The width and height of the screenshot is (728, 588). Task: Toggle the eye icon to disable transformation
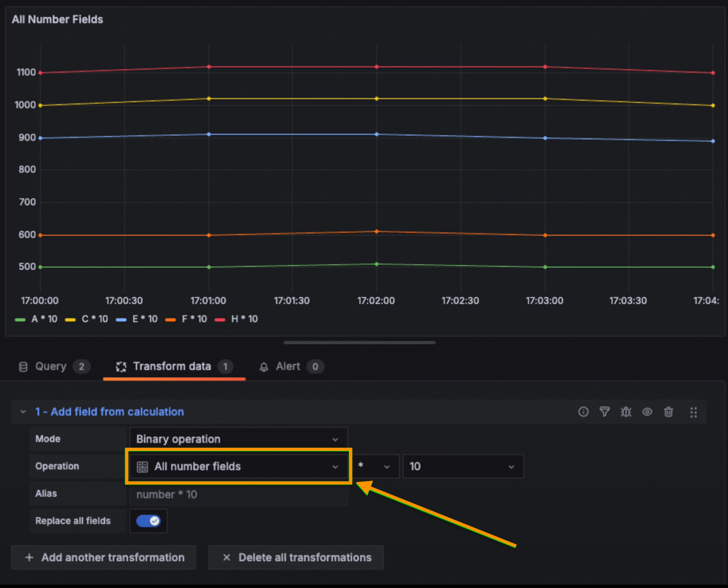(647, 412)
